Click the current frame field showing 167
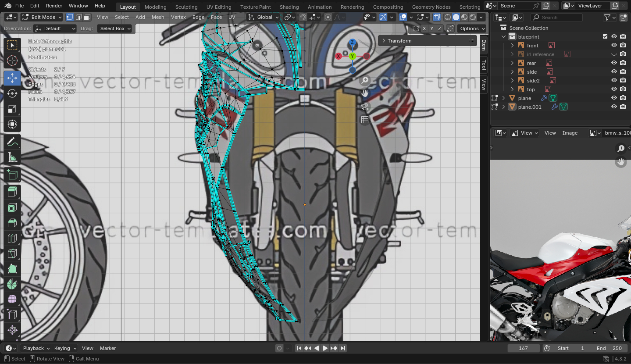 [x=523, y=348]
